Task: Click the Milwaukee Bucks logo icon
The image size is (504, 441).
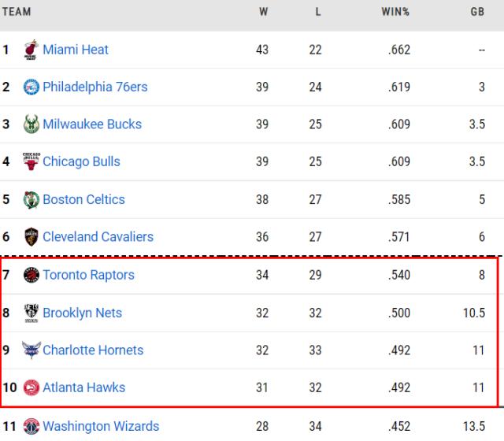Action: [31, 124]
